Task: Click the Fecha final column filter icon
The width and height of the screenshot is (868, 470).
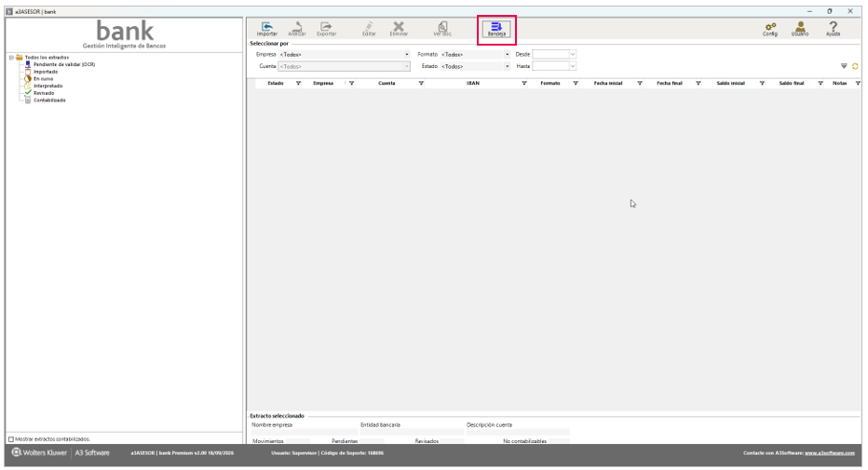Action: [x=698, y=84]
